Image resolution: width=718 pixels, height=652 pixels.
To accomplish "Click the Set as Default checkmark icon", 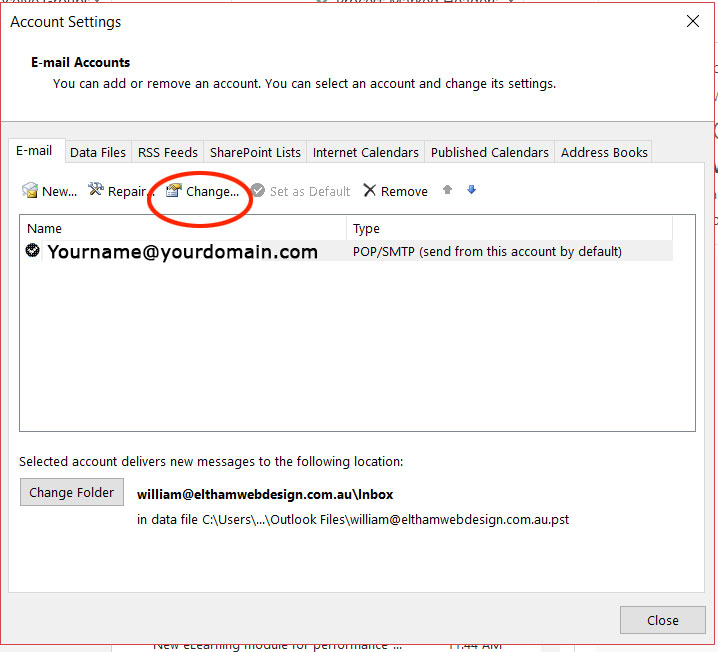I will (x=258, y=191).
